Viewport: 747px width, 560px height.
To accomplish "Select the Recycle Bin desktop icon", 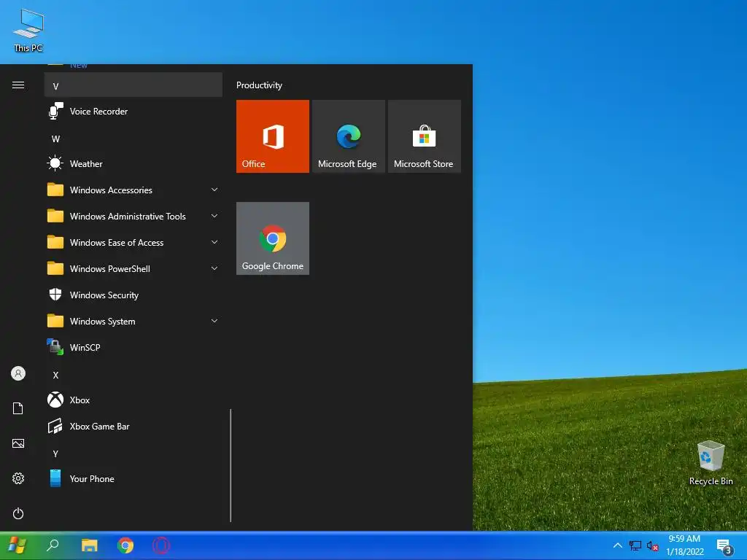I will point(711,462).
